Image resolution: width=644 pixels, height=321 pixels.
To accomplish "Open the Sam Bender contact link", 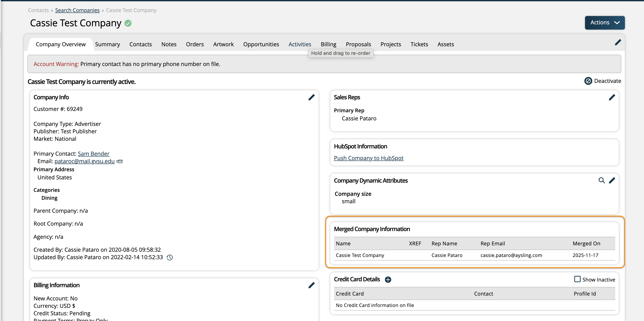I will tap(93, 153).
